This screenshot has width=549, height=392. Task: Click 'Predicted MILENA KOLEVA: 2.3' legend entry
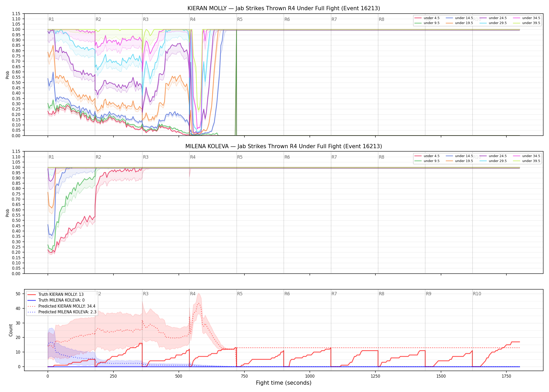pos(62,312)
